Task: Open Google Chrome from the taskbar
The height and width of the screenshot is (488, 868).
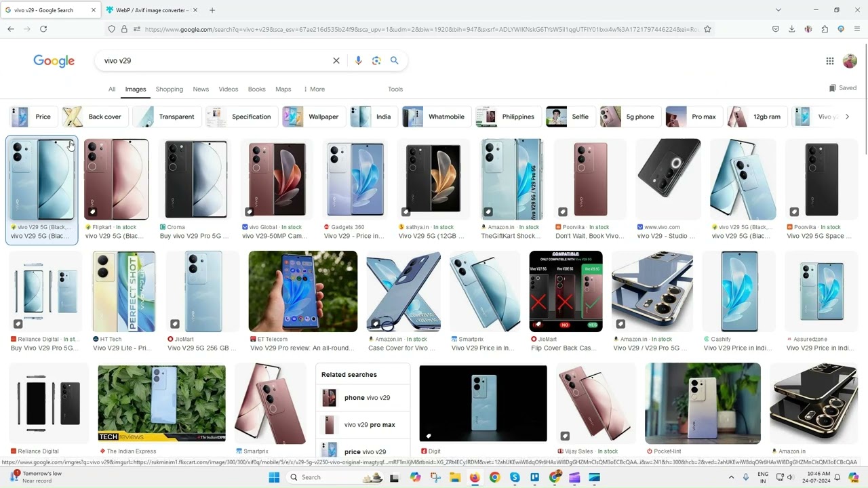Action: click(x=494, y=477)
